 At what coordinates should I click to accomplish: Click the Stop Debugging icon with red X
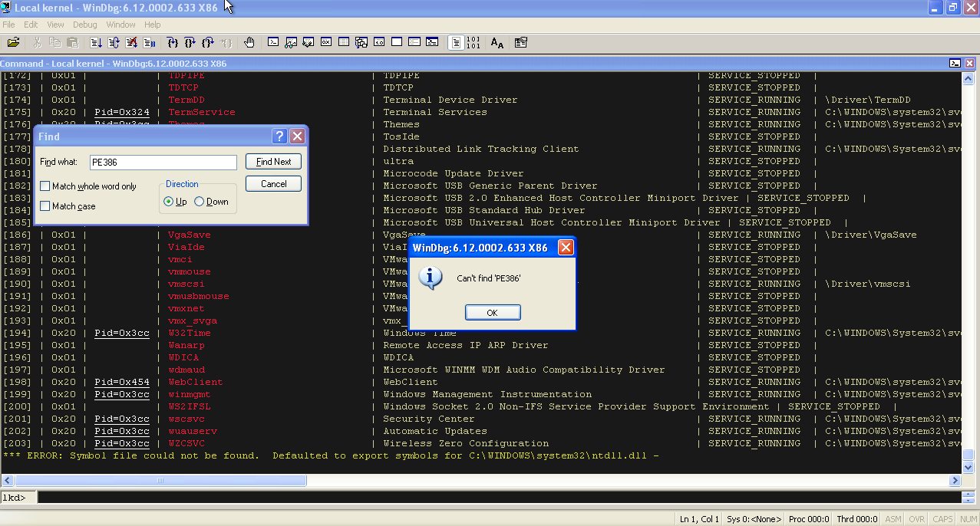(x=132, y=42)
